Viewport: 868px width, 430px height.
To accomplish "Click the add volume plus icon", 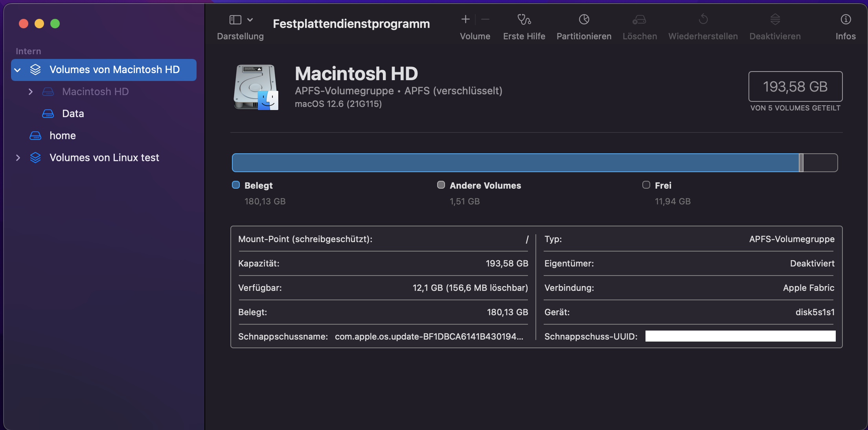I will (465, 19).
